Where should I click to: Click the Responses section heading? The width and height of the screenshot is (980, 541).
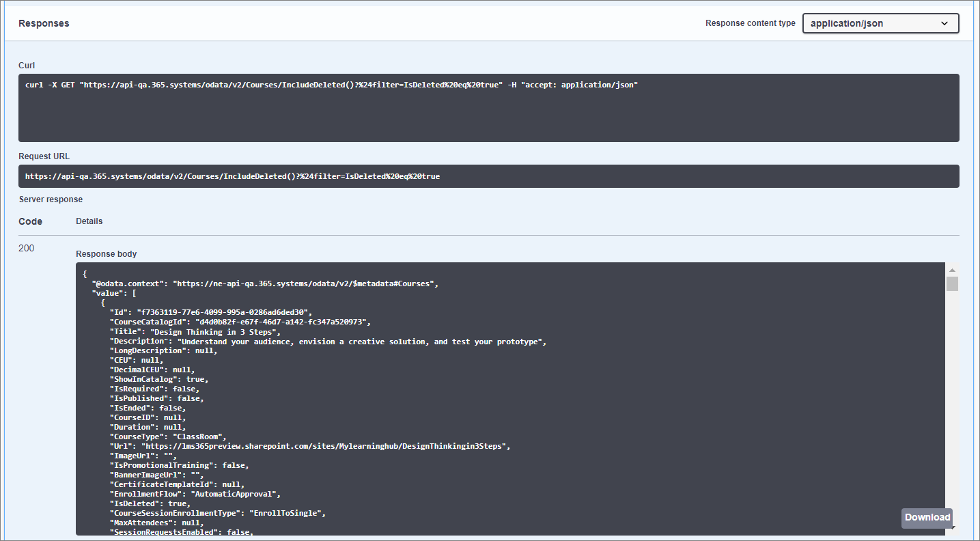44,23
